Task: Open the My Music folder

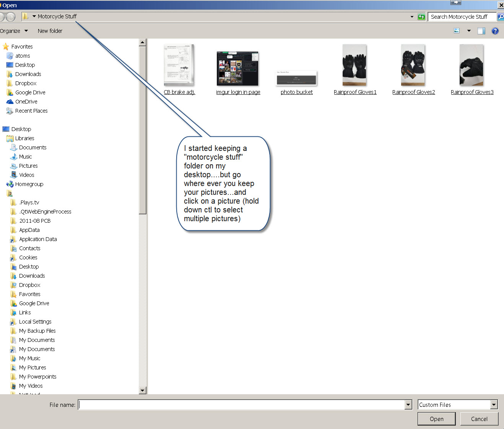Action: pos(29,358)
